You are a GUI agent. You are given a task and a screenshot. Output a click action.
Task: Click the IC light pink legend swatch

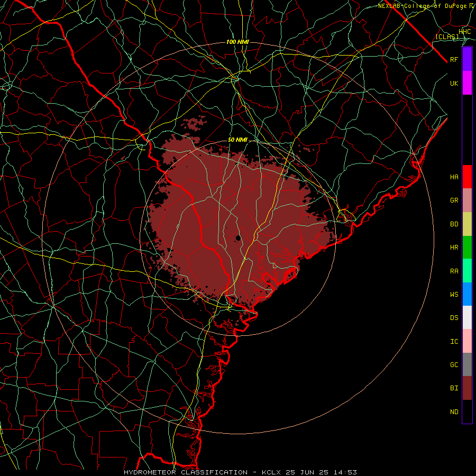467,341
